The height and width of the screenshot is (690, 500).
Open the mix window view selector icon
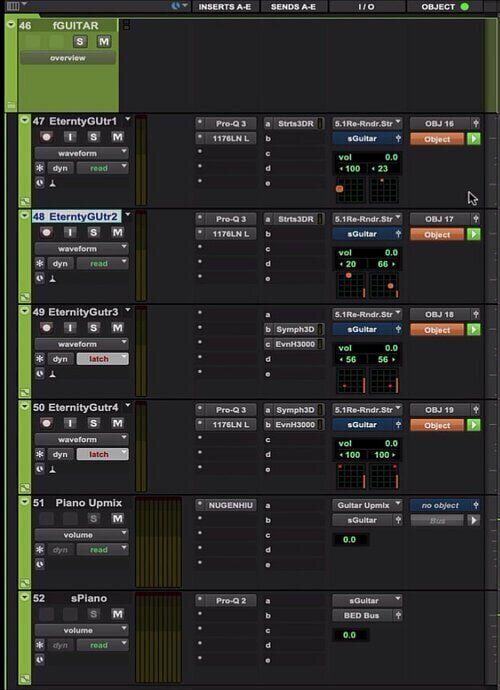coord(13,6)
